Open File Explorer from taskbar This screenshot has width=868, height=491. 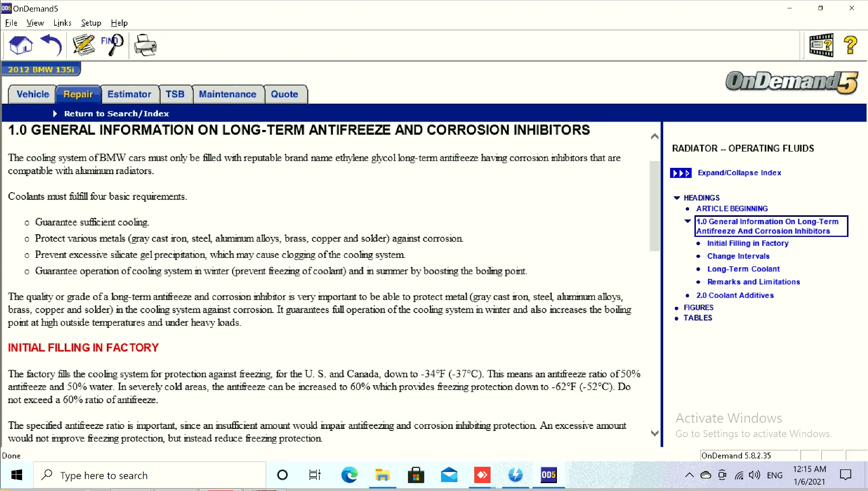[x=383, y=475]
